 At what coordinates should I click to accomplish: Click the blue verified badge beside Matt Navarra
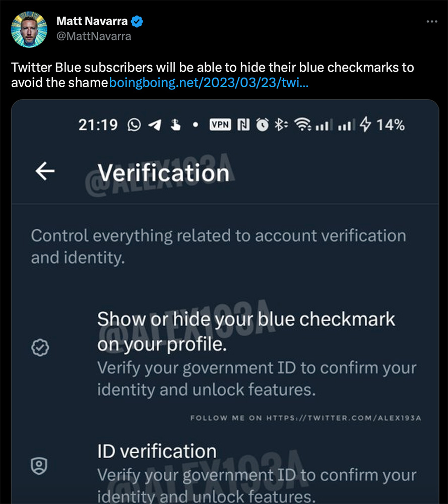coord(137,21)
